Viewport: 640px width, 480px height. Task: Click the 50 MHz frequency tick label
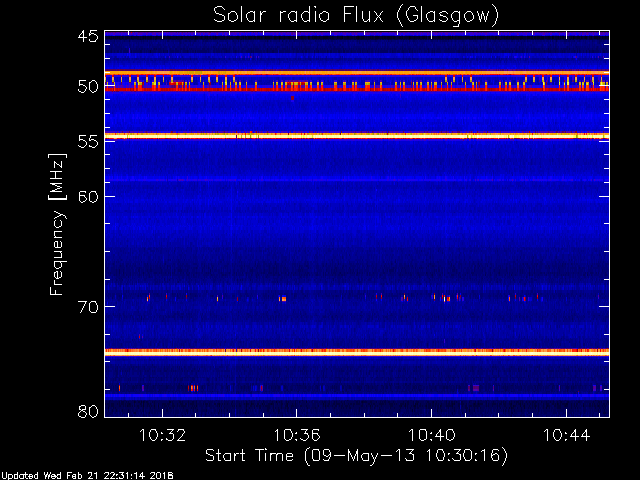click(87, 87)
